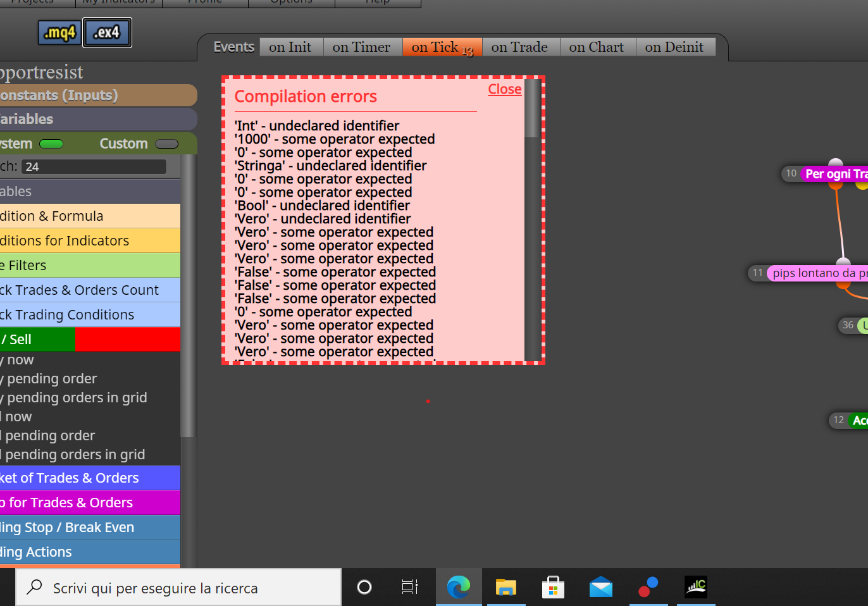Expand the Trailing Stop / Break Even category
Viewport: 868px width, 606px height.
(x=90, y=527)
